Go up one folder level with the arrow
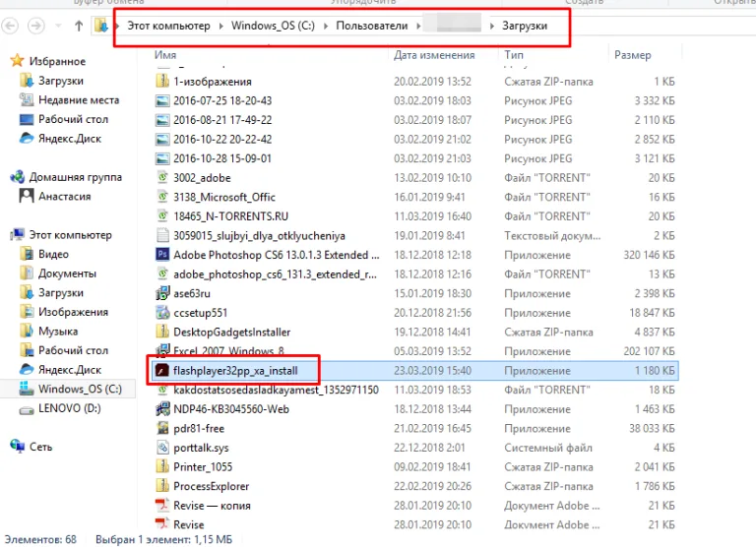 click(79, 26)
